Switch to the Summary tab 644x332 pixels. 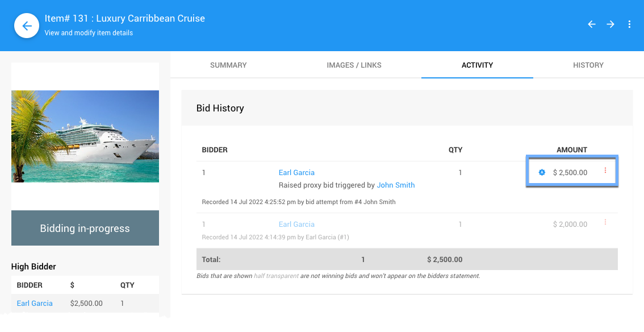(228, 65)
